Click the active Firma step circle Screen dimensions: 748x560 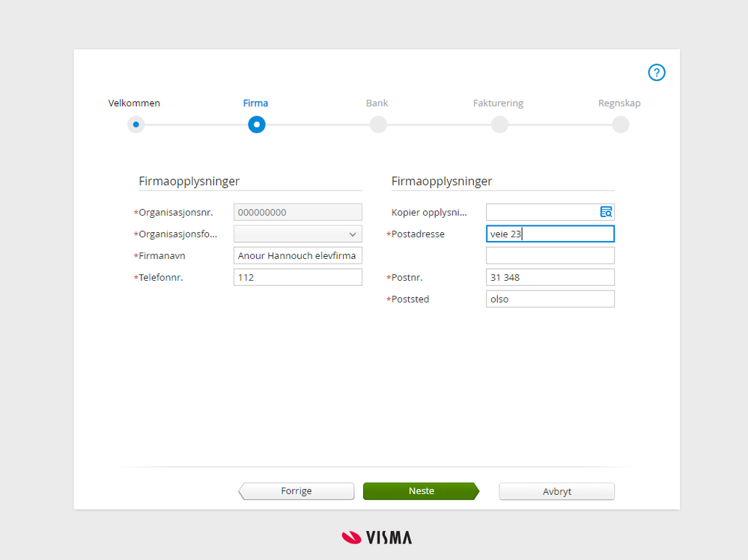pyautogui.click(x=256, y=124)
